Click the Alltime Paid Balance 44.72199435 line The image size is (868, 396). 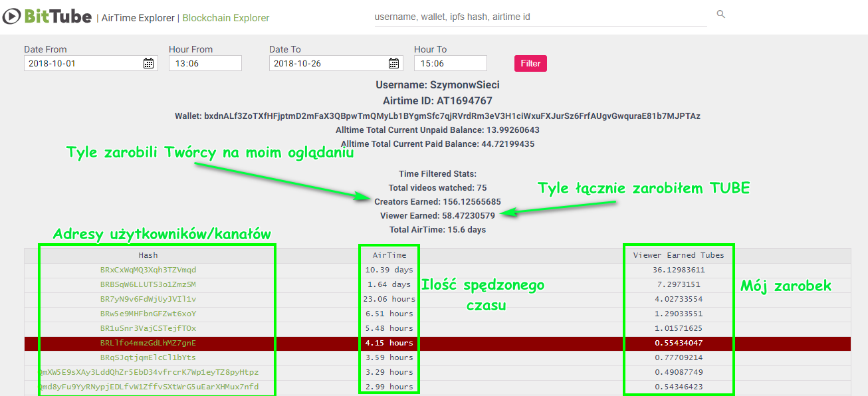point(437,144)
